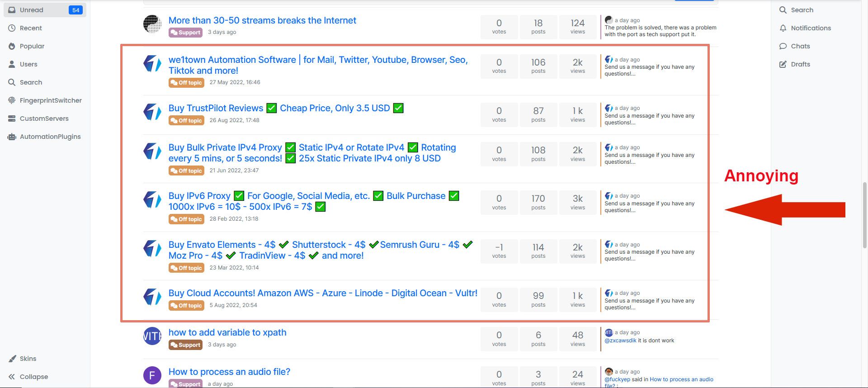Open 'More than 30-50 streams breaks the Internet' topic
Viewport: 868px width, 388px height.
(x=262, y=20)
